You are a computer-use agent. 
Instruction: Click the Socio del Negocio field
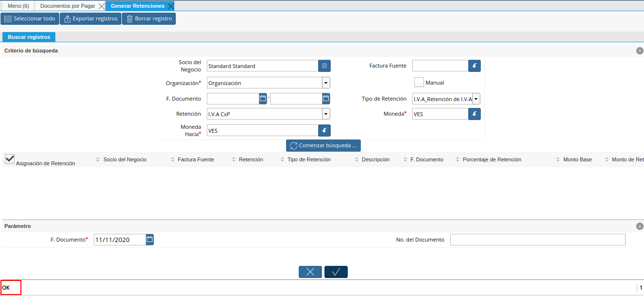pos(262,66)
